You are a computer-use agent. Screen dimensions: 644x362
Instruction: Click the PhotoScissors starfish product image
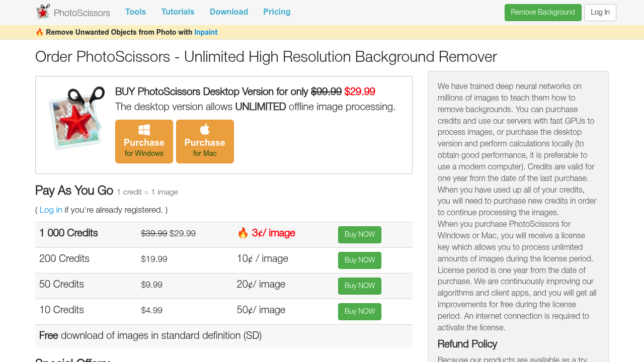pos(76,118)
